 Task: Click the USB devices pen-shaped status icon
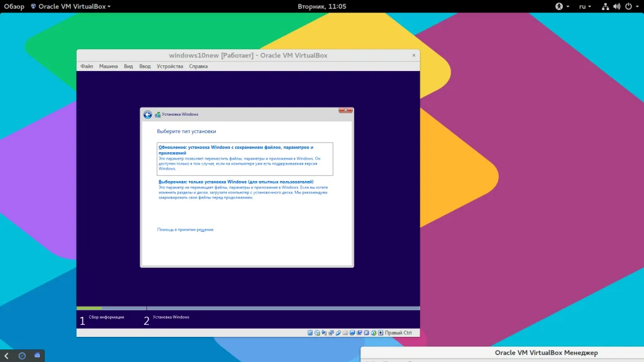click(338, 332)
